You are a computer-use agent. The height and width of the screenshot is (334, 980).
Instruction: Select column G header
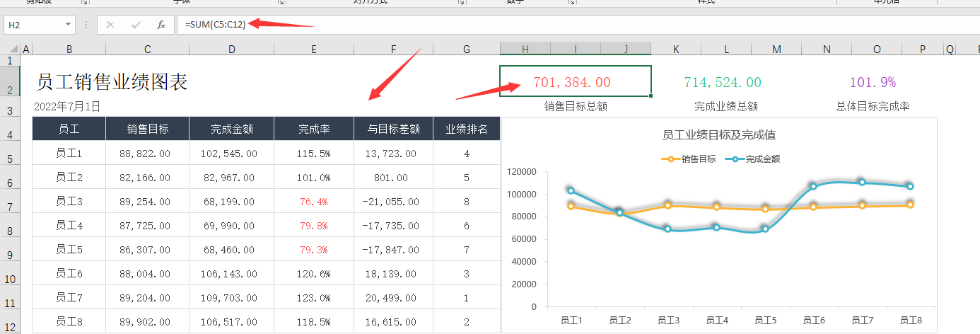pos(467,49)
